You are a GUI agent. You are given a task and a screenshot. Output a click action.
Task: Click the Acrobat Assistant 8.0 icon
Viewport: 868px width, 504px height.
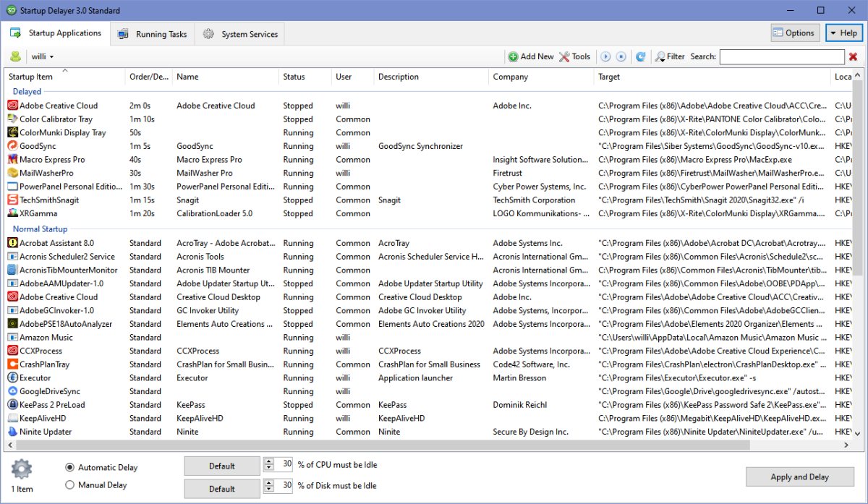coord(12,243)
